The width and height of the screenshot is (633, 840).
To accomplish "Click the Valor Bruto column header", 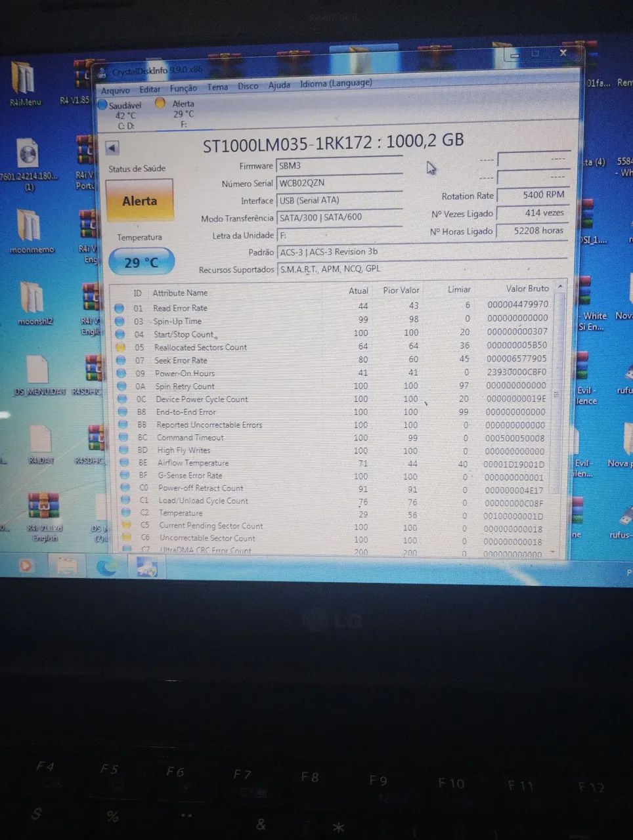I will pos(527,288).
